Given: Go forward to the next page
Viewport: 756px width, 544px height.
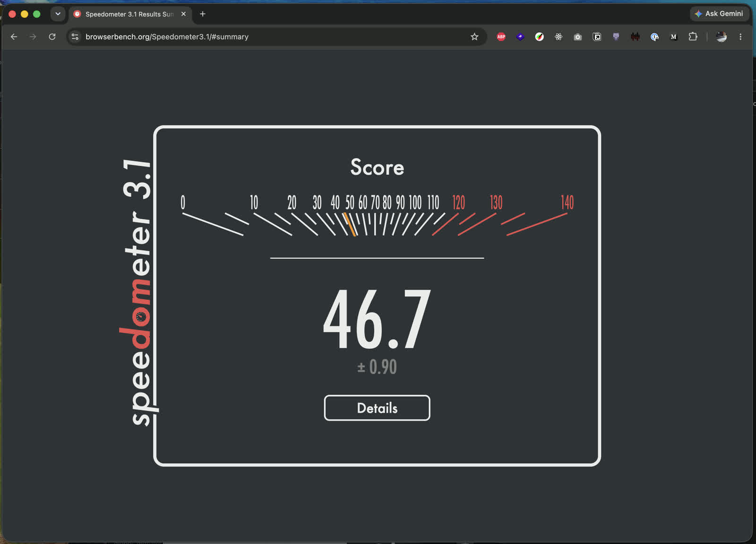Looking at the screenshot, I should 33,37.
